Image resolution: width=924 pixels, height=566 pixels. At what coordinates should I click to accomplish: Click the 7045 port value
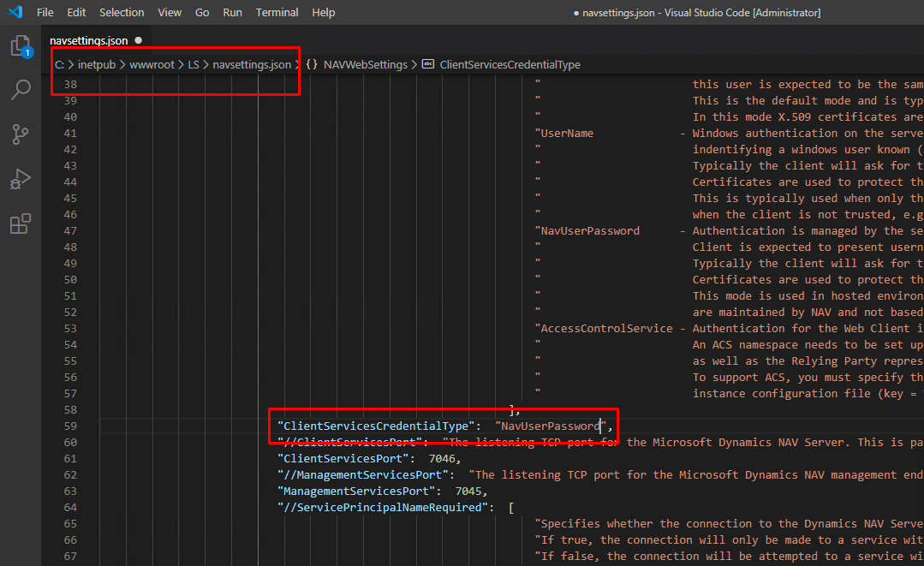[x=468, y=492]
